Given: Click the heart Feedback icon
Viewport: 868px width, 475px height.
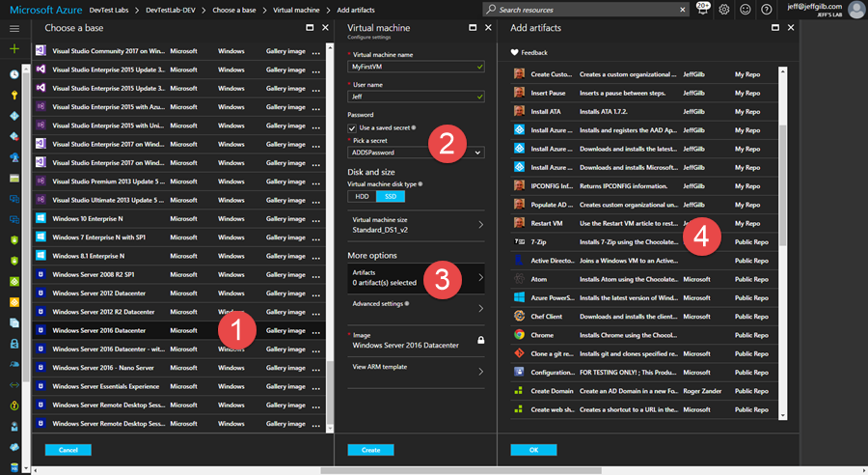Looking at the screenshot, I should (514, 53).
